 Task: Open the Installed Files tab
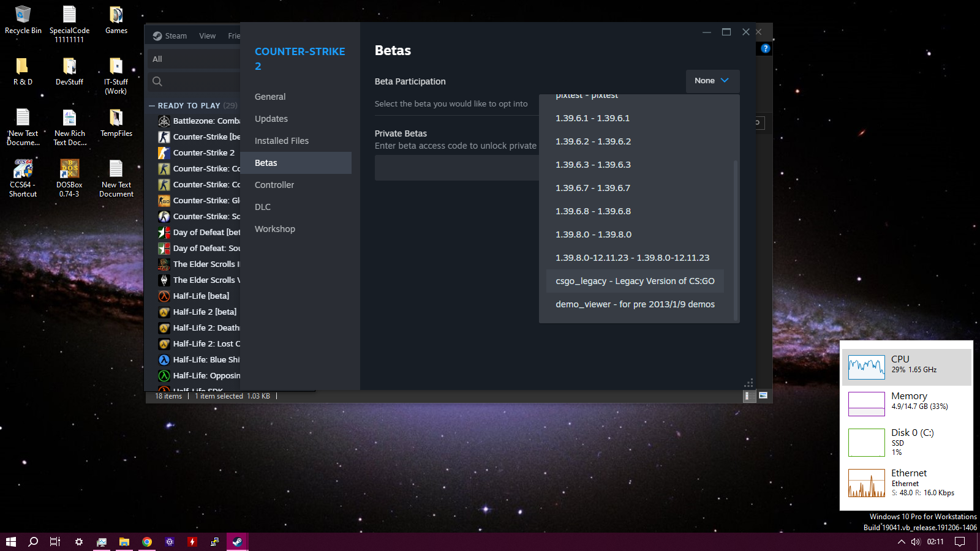[296, 141]
